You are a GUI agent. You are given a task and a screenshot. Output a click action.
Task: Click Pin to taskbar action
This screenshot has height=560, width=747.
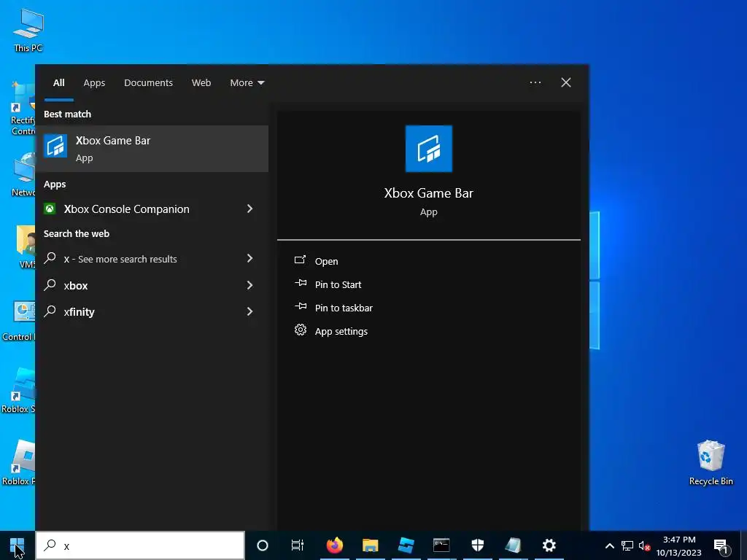tap(344, 308)
